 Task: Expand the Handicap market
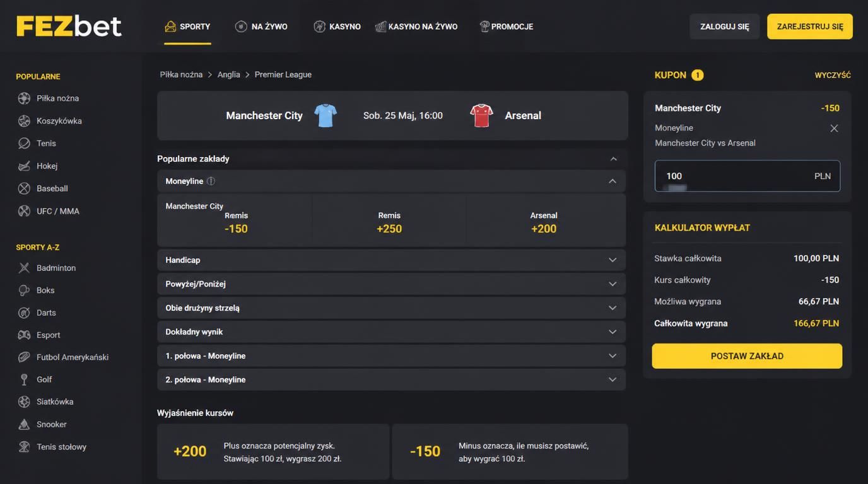391,260
